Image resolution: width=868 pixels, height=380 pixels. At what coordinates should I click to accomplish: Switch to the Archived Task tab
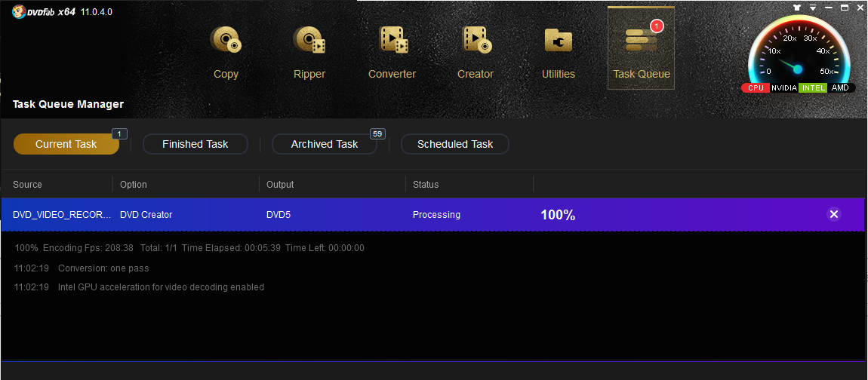pyautogui.click(x=325, y=144)
